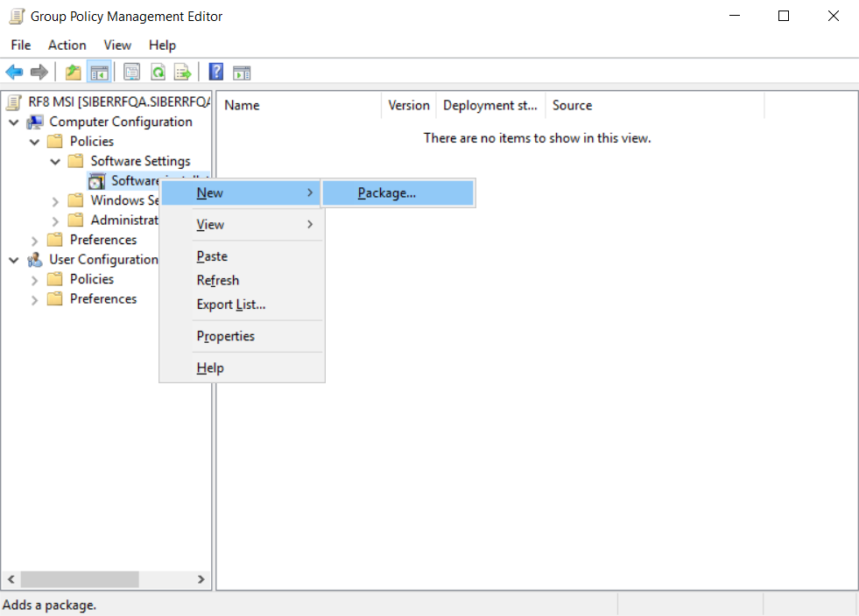Choose Export List... in context menu
The image size is (859, 616).
coord(230,304)
